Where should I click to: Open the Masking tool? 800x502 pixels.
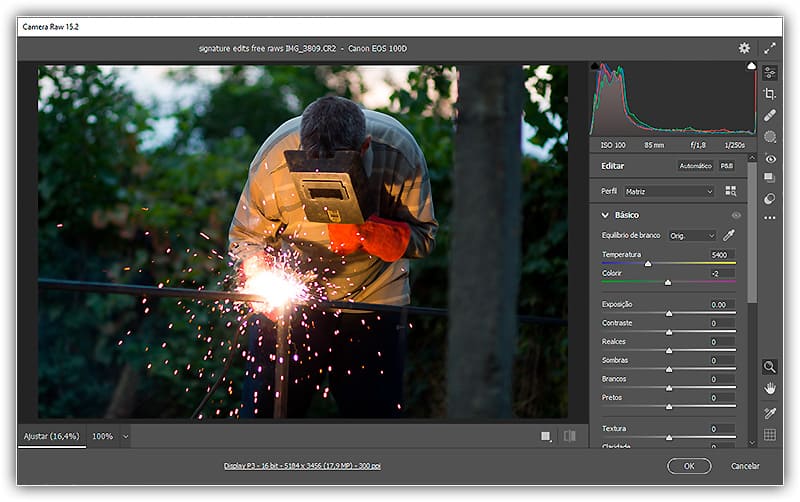point(769,137)
